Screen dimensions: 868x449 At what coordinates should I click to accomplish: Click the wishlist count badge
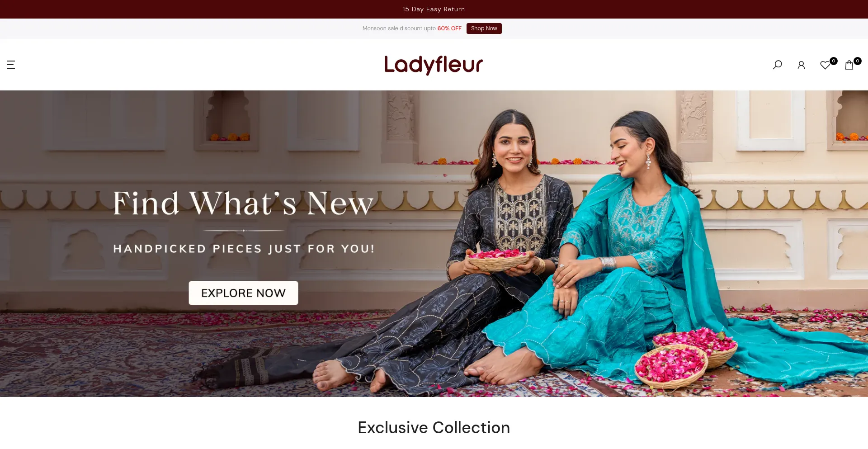click(x=834, y=61)
